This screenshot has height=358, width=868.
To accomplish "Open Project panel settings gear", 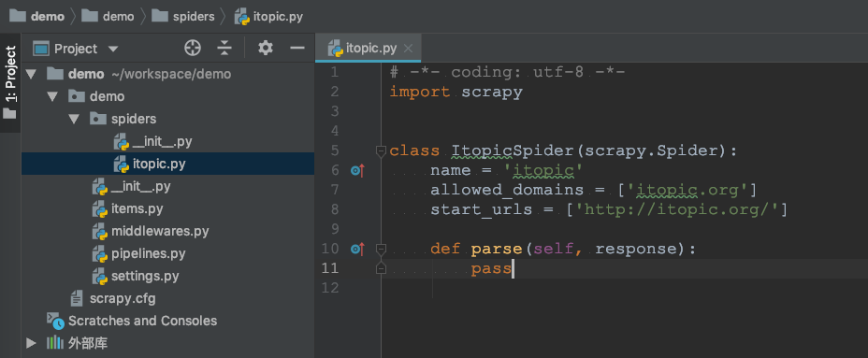I will 265,49.
